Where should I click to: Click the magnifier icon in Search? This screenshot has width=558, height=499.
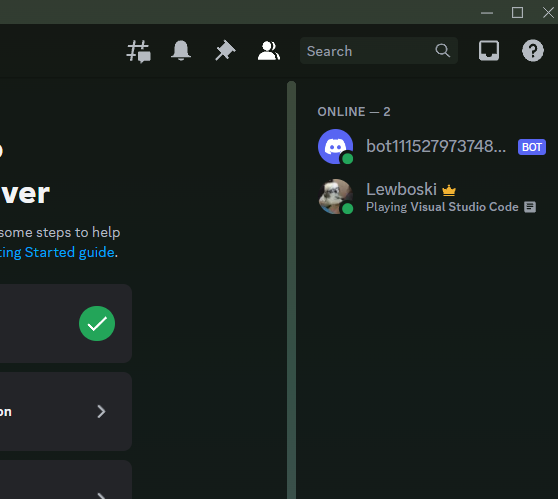click(x=442, y=51)
